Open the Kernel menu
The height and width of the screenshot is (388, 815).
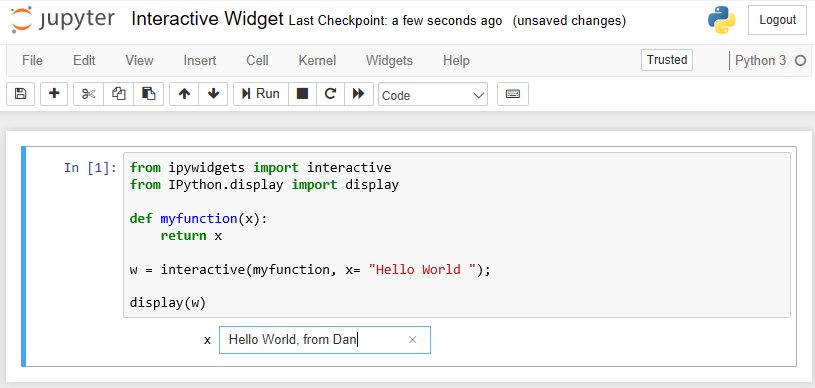(x=317, y=61)
